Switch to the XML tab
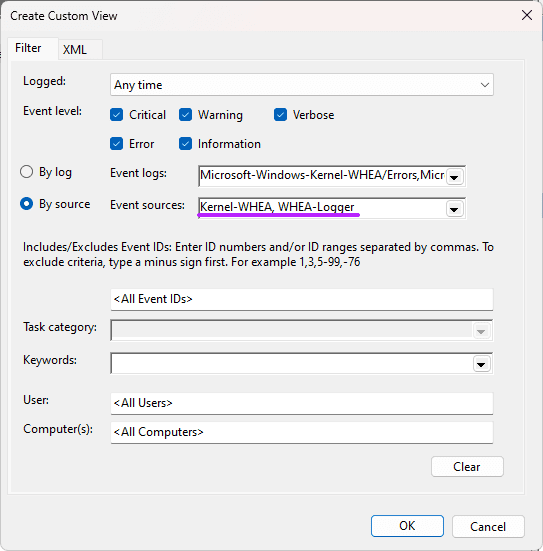 click(x=75, y=50)
